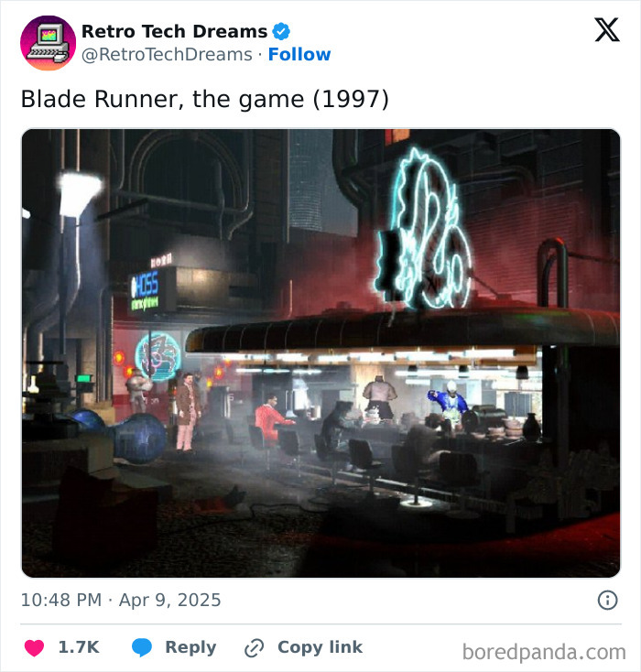Viewport: 641px width, 672px height.
Task: Open the @RetroTechDreams handle
Action: (x=167, y=54)
